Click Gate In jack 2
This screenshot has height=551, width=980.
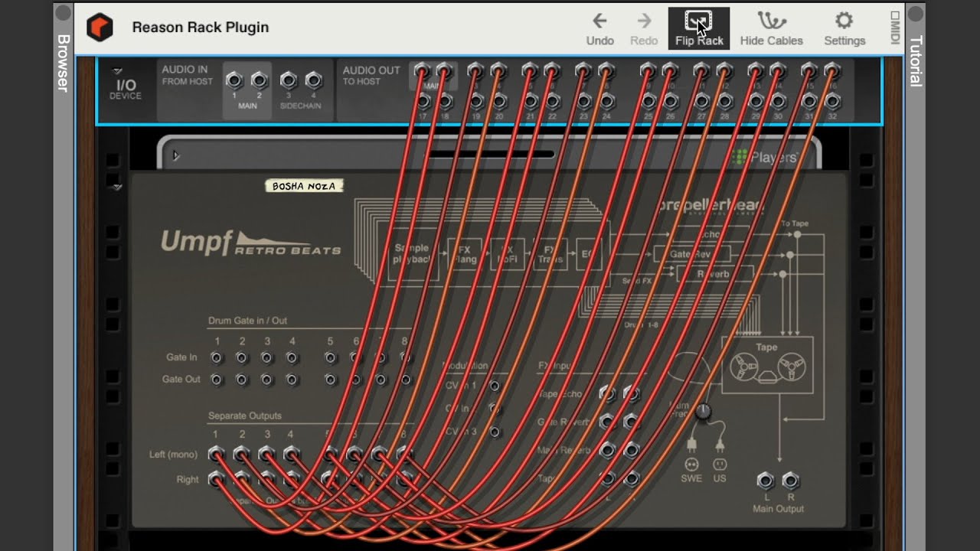(x=242, y=357)
